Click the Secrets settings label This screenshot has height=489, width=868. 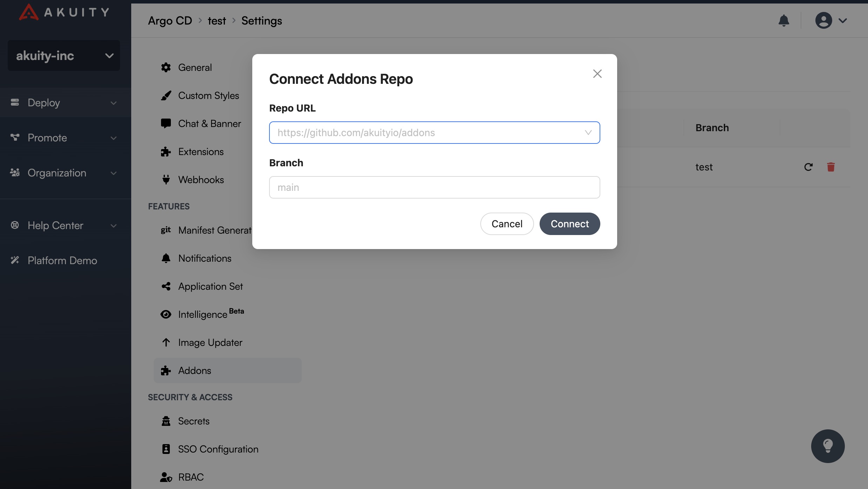click(x=194, y=421)
